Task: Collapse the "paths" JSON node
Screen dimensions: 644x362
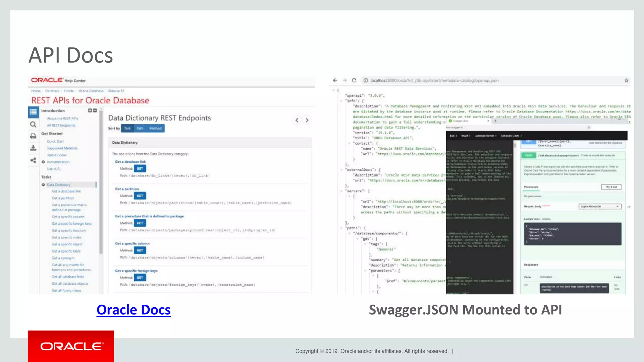Action: [341, 228]
